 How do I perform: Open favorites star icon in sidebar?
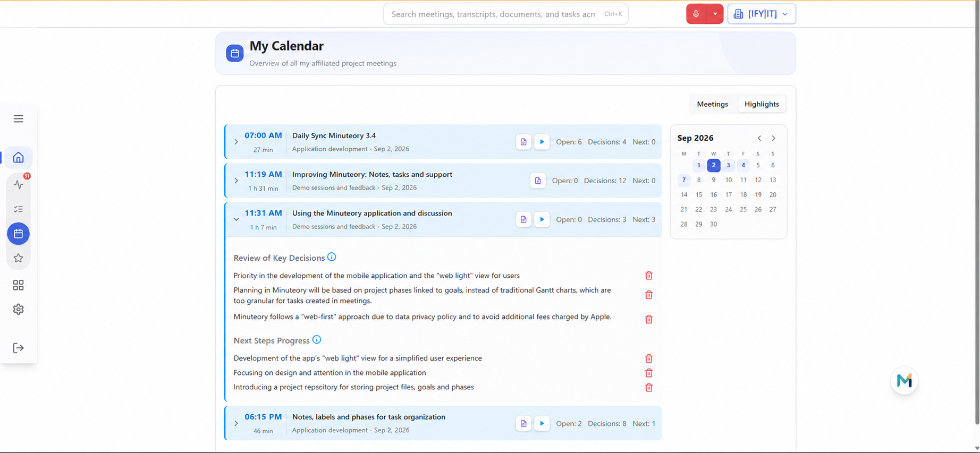click(19, 258)
